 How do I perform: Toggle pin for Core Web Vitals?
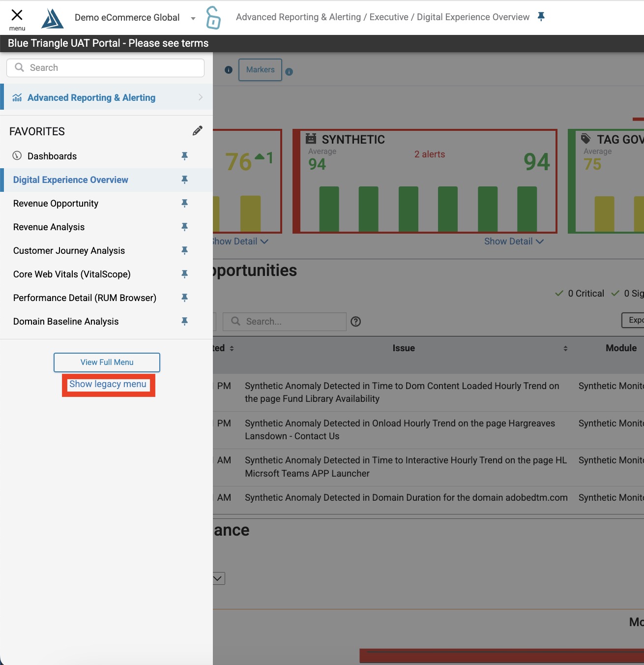pyautogui.click(x=185, y=274)
